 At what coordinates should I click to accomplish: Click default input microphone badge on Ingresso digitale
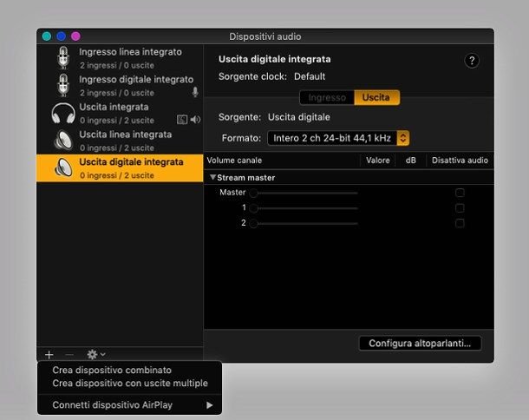point(195,92)
